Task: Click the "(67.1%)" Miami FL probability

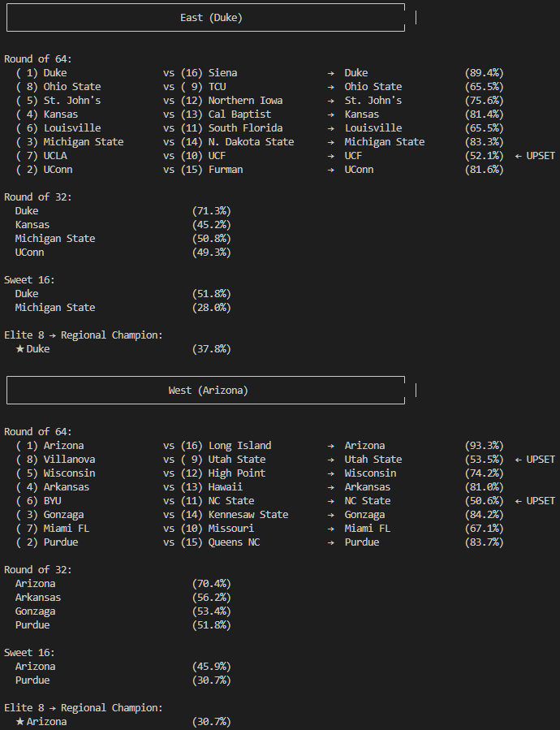Action: coord(485,529)
